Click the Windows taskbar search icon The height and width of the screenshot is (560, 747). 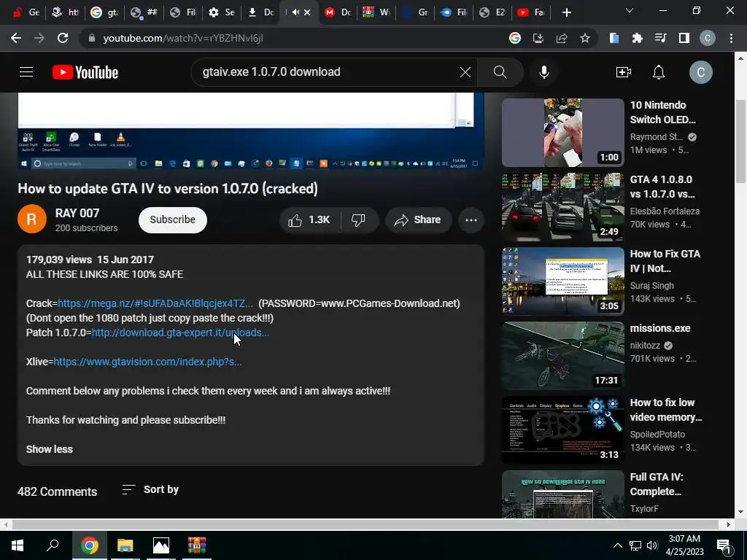(53, 545)
